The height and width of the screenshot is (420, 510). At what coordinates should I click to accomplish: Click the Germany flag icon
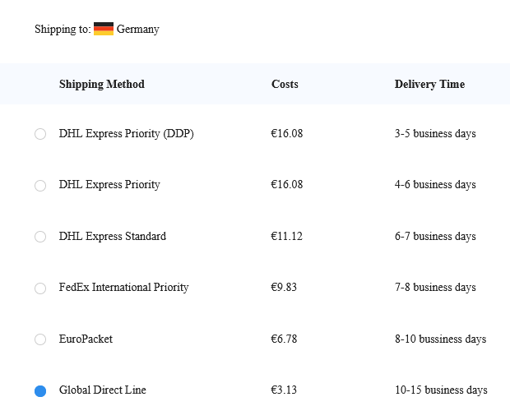tap(104, 29)
